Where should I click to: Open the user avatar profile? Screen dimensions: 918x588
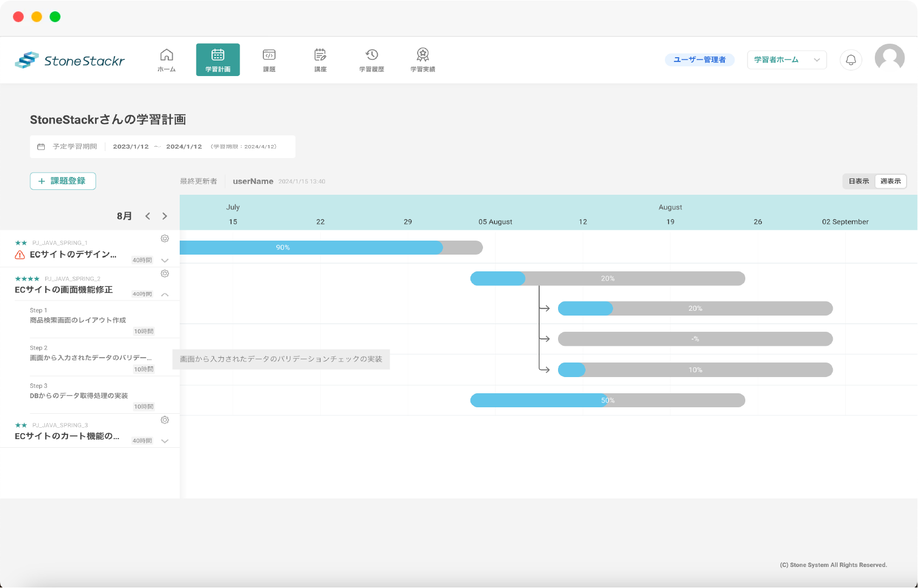coord(889,58)
